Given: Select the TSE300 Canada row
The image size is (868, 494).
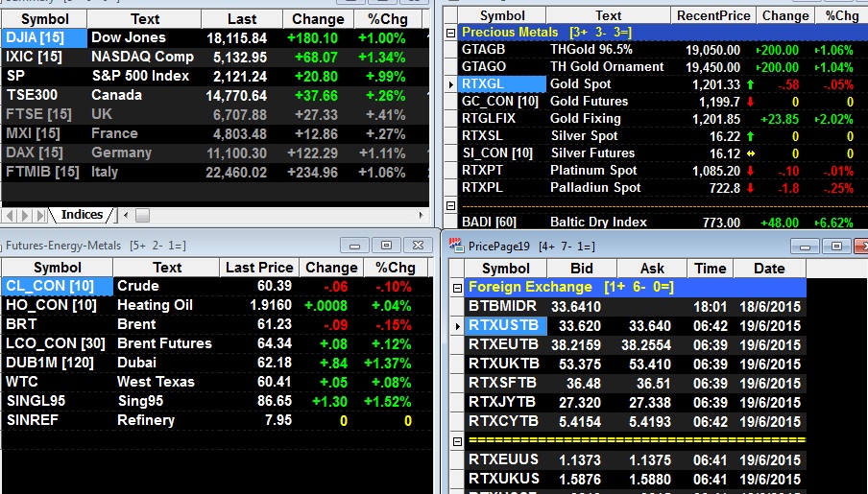Looking at the screenshot, I should coord(215,95).
